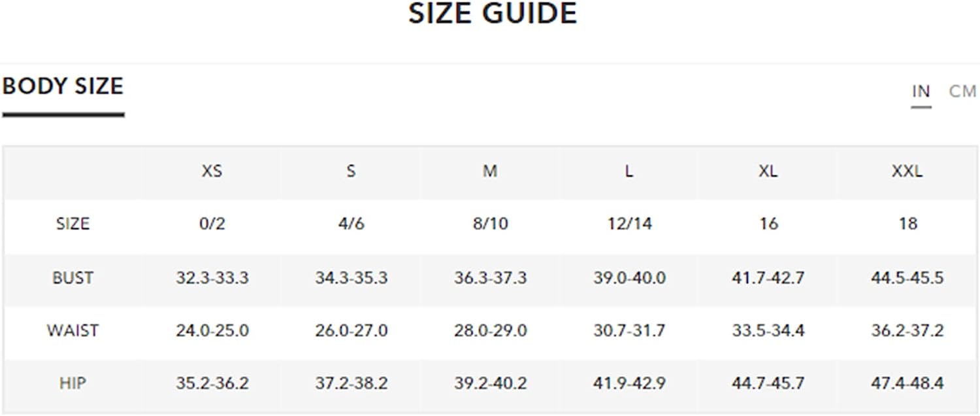This screenshot has width=980, height=416.
Task: Click waist value 36.2-37.2
Action: pyautogui.click(x=907, y=330)
